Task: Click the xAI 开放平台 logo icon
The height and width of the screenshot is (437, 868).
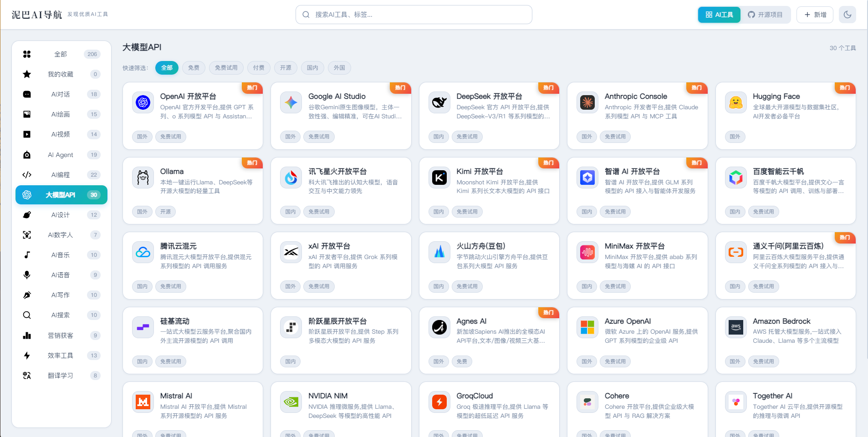Action: pos(291,252)
